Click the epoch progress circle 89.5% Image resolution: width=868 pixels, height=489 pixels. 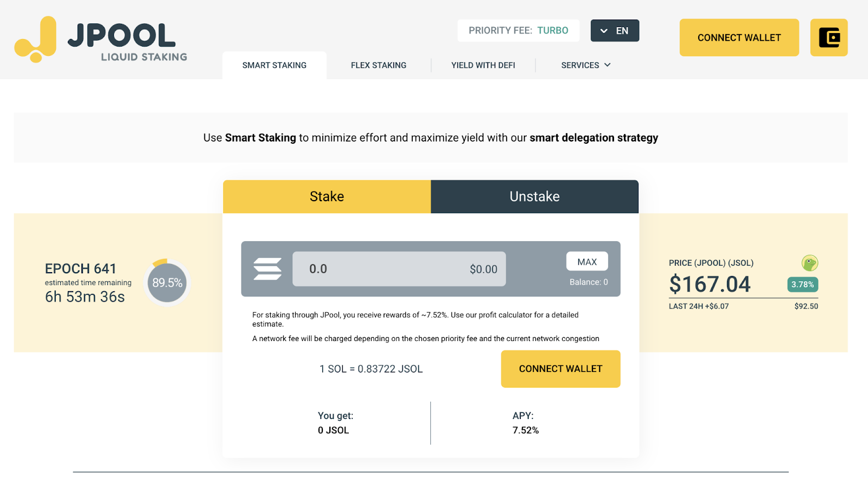pos(167,282)
